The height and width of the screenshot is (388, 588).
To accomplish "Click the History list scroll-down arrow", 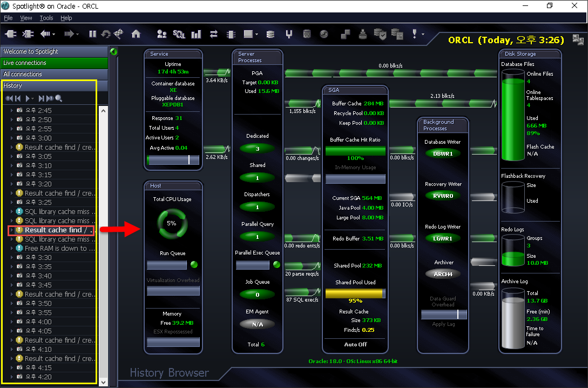I will (x=104, y=383).
